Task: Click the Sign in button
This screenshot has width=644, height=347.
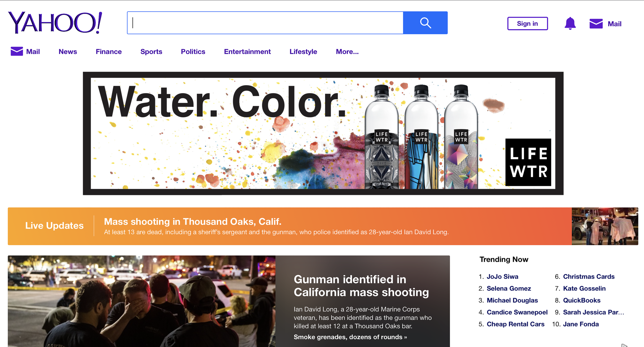Action: 527,23
